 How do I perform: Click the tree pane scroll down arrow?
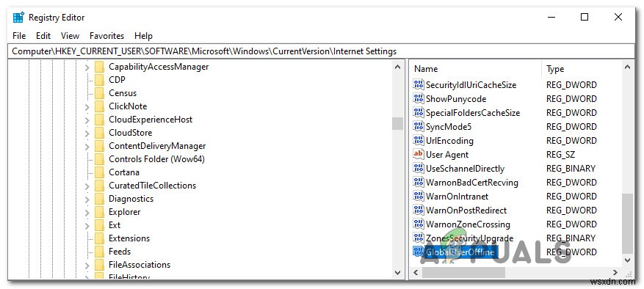click(x=397, y=272)
